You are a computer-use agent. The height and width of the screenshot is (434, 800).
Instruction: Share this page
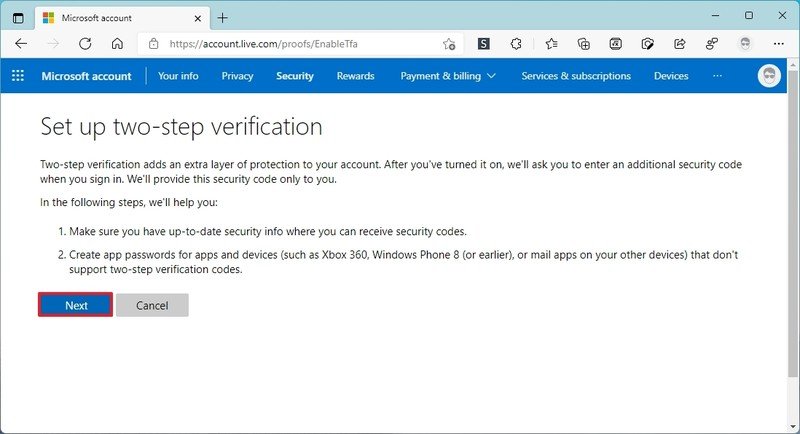pos(680,44)
